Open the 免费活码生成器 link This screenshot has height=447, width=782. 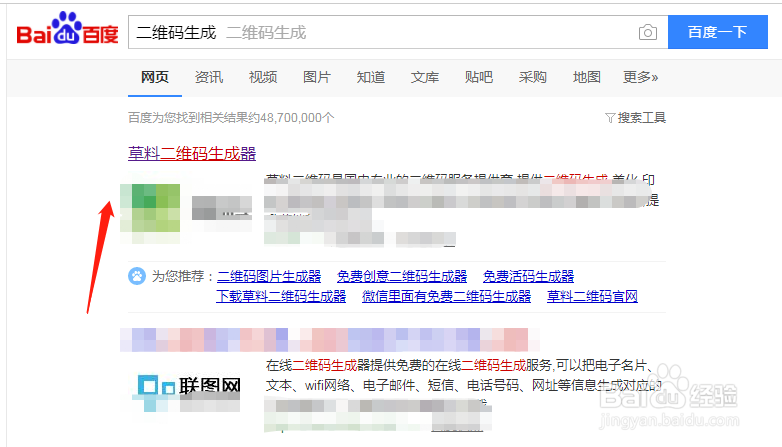(x=529, y=276)
